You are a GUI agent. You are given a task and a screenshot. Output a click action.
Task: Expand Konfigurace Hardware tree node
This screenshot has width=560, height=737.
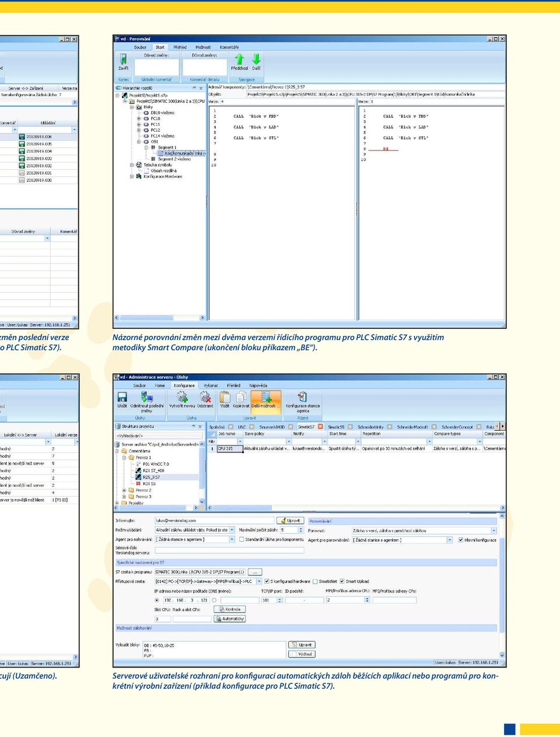(x=132, y=176)
